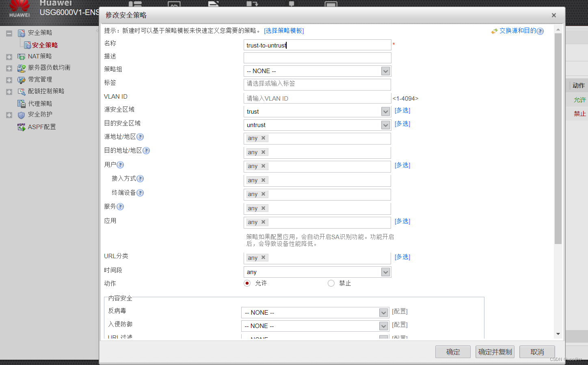The height and width of the screenshot is (365, 588).
Task: Select the highlighted 安全策略 child item
Action: [x=45, y=45]
